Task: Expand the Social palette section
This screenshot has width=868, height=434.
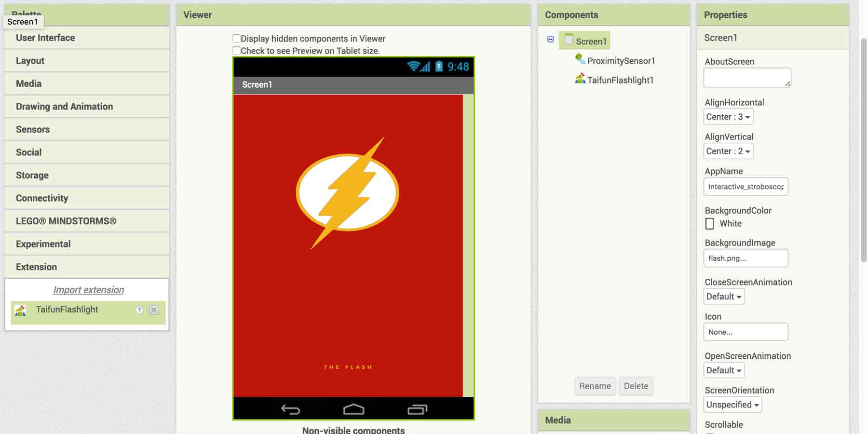Action: (x=87, y=152)
